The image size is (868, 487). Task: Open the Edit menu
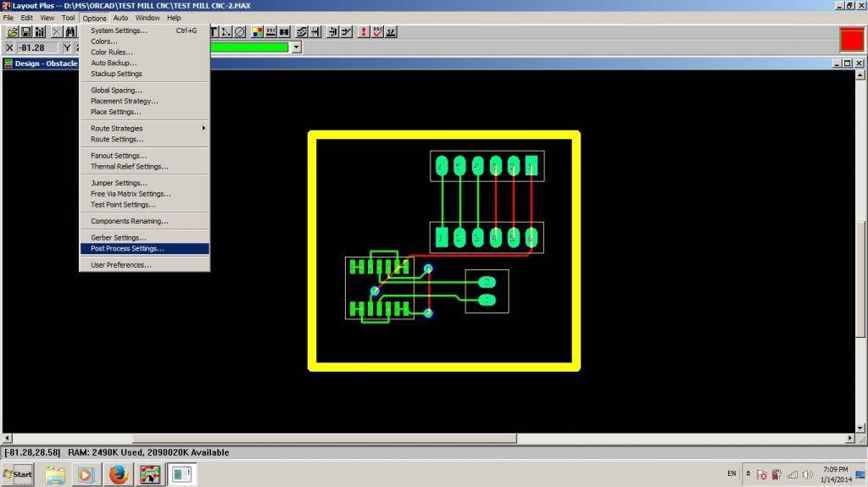pyautogui.click(x=26, y=18)
